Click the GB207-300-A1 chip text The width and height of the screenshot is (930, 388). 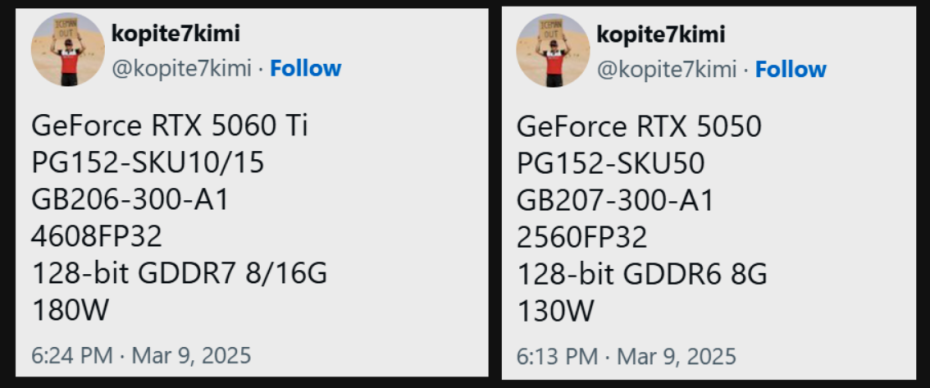pyautogui.click(x=615, y=201)
